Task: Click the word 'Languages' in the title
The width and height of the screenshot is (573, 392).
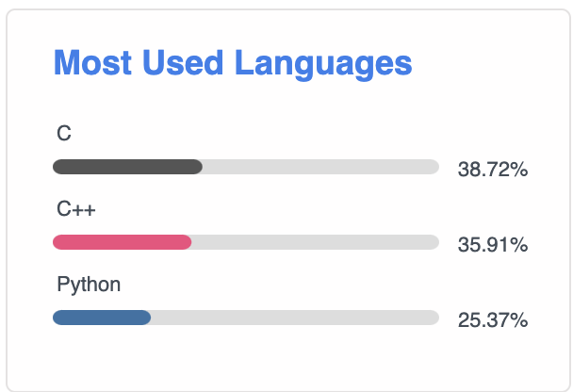Action: coord(323,65)
